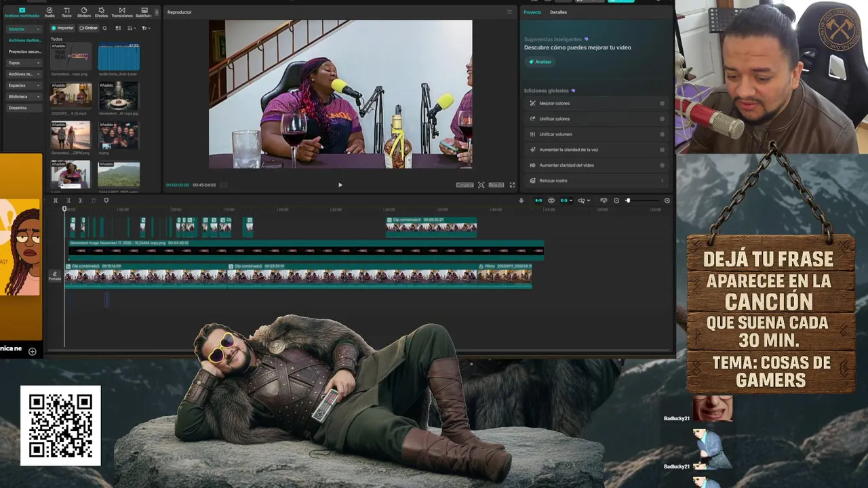This screenshot has width=868, height=488.
Task: Switch to the Proyecto tab
Action: (x=532, y=12)
